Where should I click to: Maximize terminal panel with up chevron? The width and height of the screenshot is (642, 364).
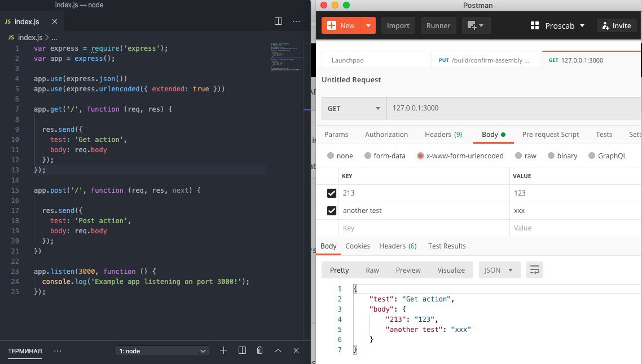278,350
